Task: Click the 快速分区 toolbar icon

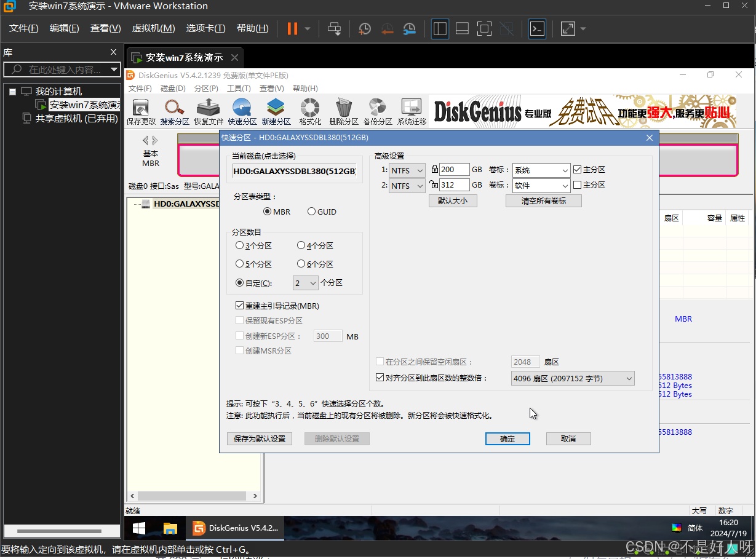Action: click(242, 107)
